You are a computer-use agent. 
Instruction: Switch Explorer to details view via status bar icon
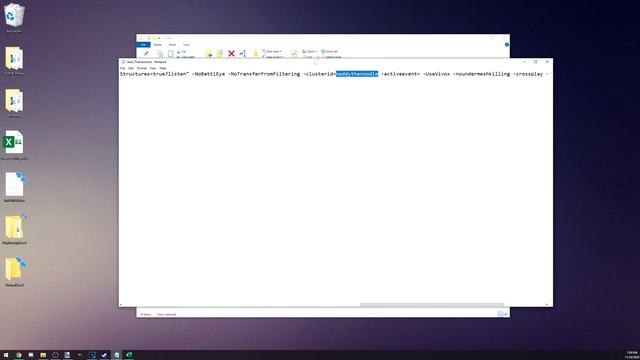tap(500, 314)
